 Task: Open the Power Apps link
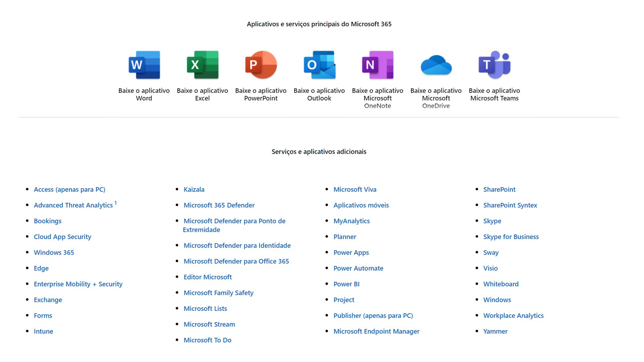(x=351, y=252)
